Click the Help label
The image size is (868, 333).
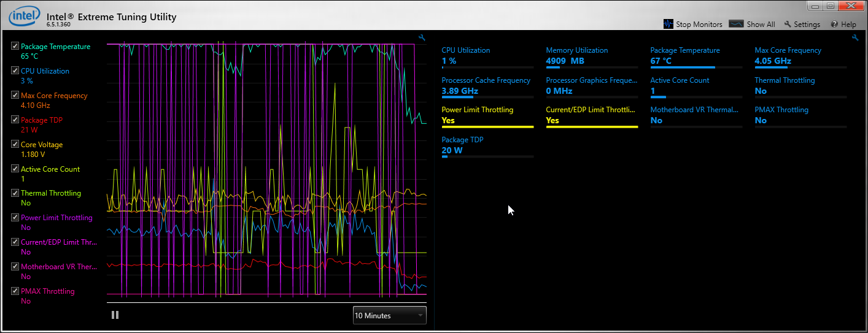point(848,25)
